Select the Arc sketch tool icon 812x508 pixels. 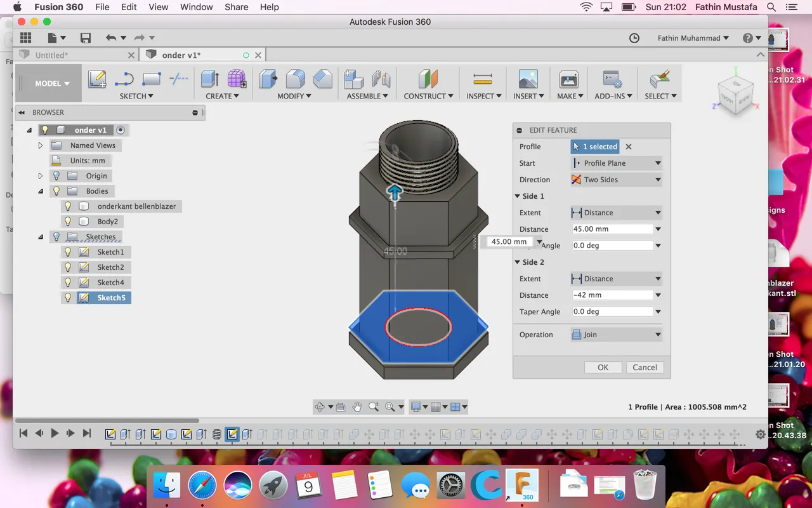124,79
